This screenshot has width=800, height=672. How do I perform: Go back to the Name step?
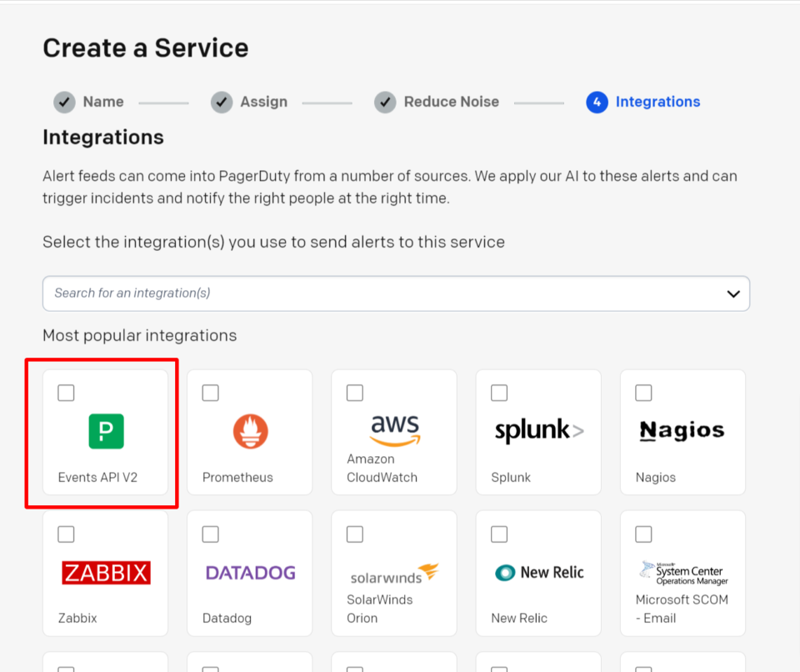pos(88,102)
